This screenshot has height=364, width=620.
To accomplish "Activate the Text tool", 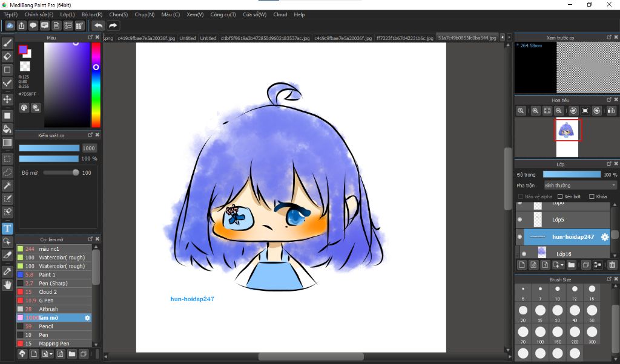I will coord(7,229).
